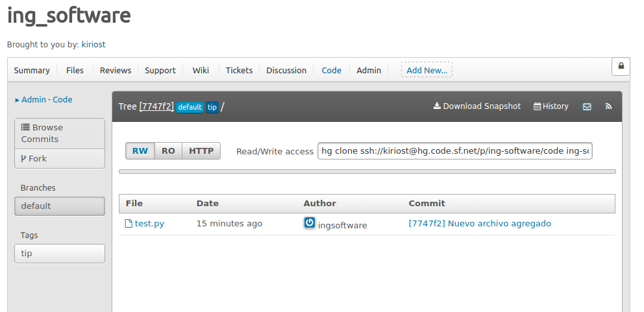Select the default branch in sidebar

click(60, 206)
